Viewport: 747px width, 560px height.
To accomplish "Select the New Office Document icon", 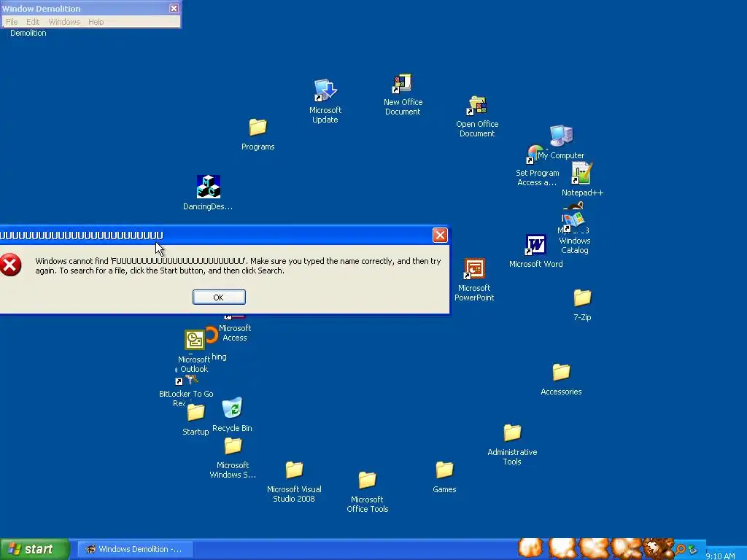I will [x=402, y=84].
